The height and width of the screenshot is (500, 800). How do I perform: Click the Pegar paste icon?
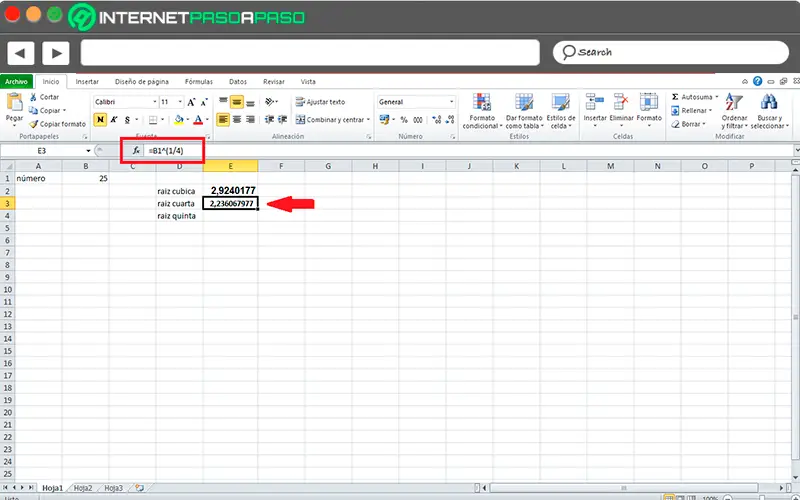pos(14,104)
